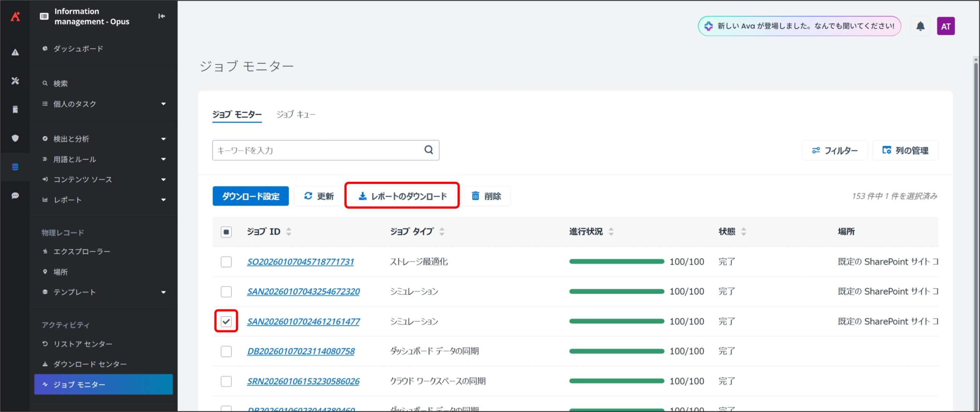Check the SO20260107045718771731 job checkbox

(x=226, y=262)
